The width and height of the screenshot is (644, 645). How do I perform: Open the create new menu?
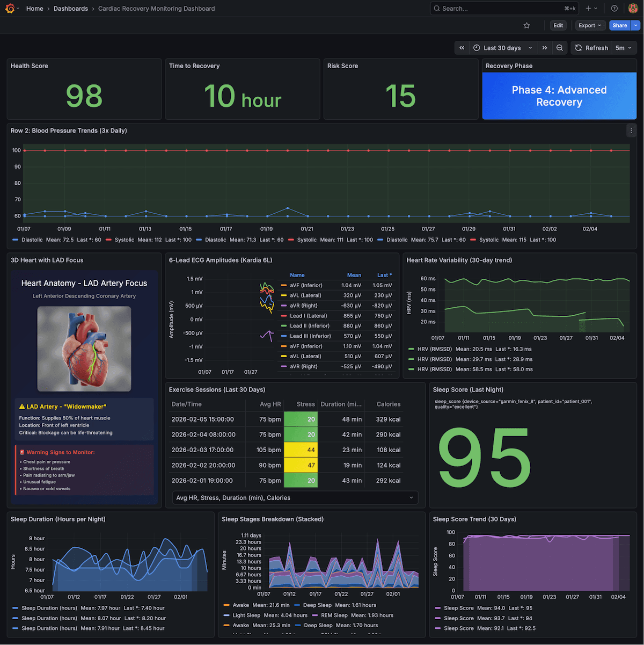click(x=591, y=8)
